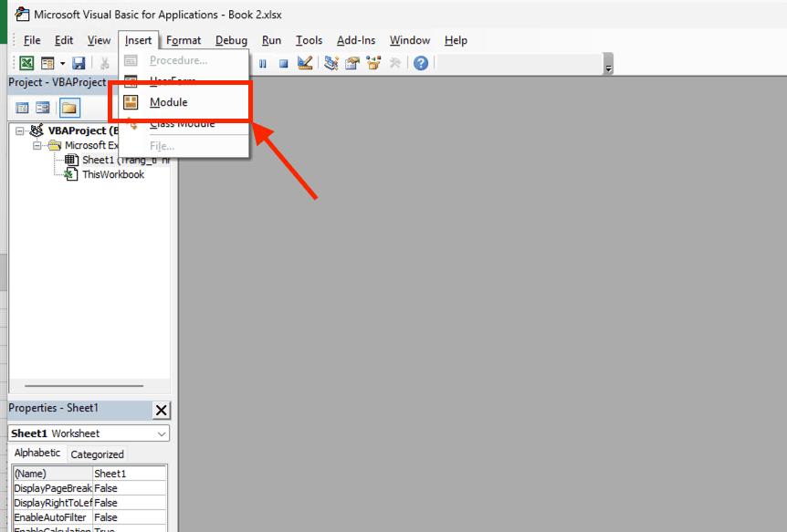Toggle Folders view in Project pane

(69, 108)
